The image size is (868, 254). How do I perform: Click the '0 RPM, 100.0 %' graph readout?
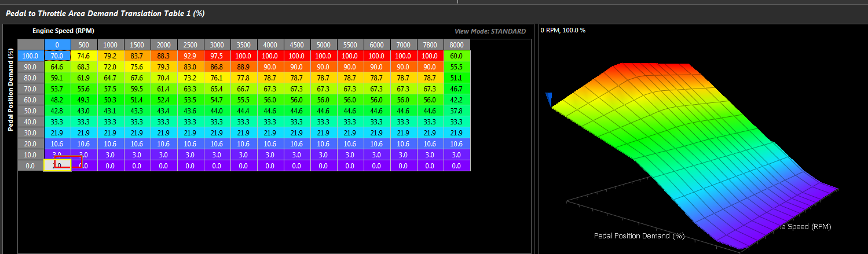click(x=563, y=30)
